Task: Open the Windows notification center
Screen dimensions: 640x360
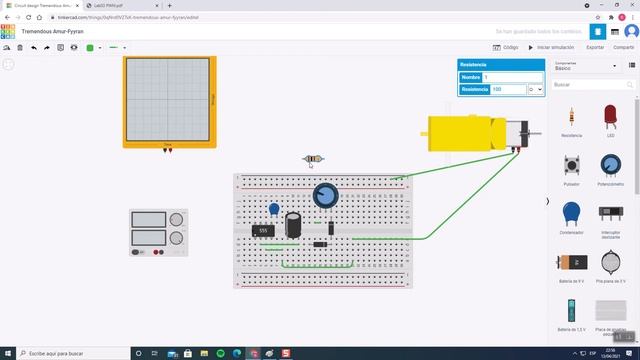Action: pyautogui.click(x=629, y=353)
